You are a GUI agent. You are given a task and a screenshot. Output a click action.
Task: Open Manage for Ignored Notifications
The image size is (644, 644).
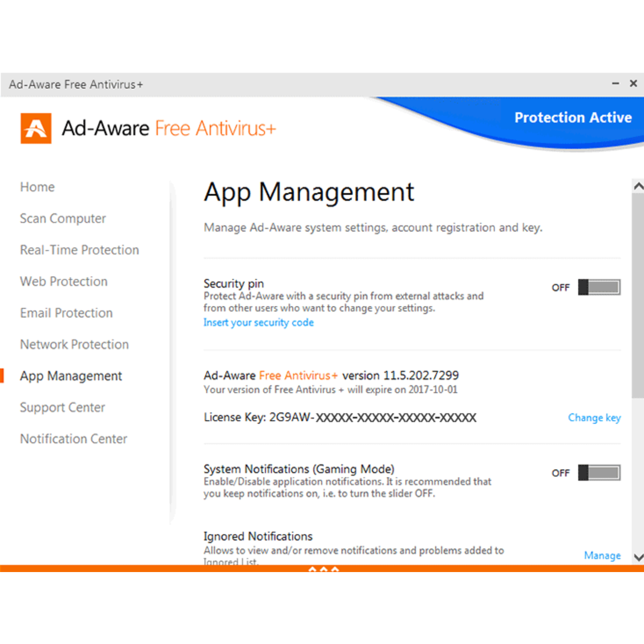[602, 555]
